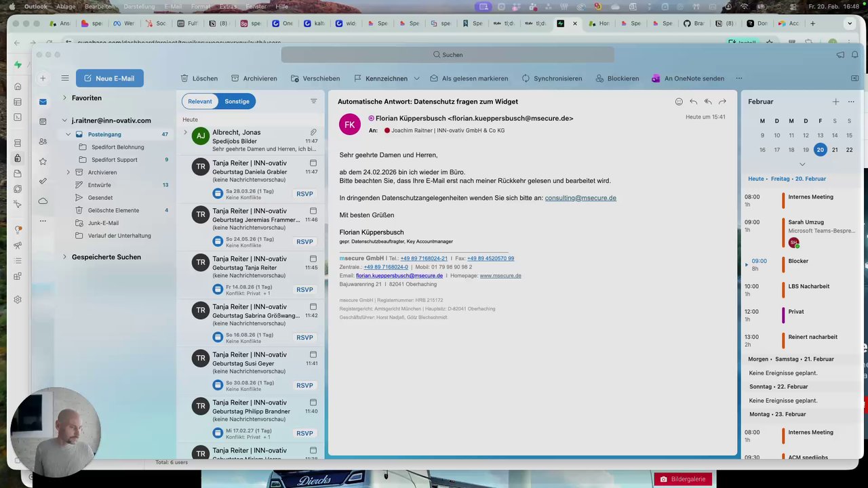Collapse the j.raitner@inn-ovativ.com account

pos(64,121)
